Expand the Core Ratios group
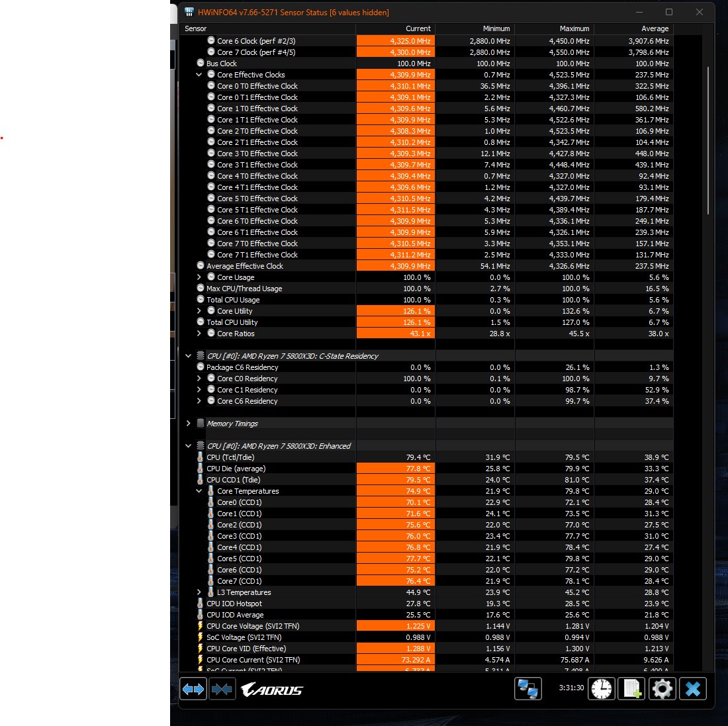This screenshot has width=728, height=726. point(199,334)
